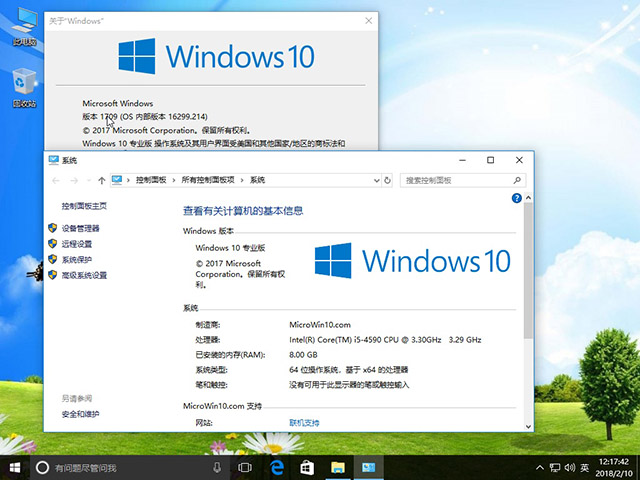Click the volume speaker tray icon
This screenshot has height=480, width=640.
(x=570, y=468)
